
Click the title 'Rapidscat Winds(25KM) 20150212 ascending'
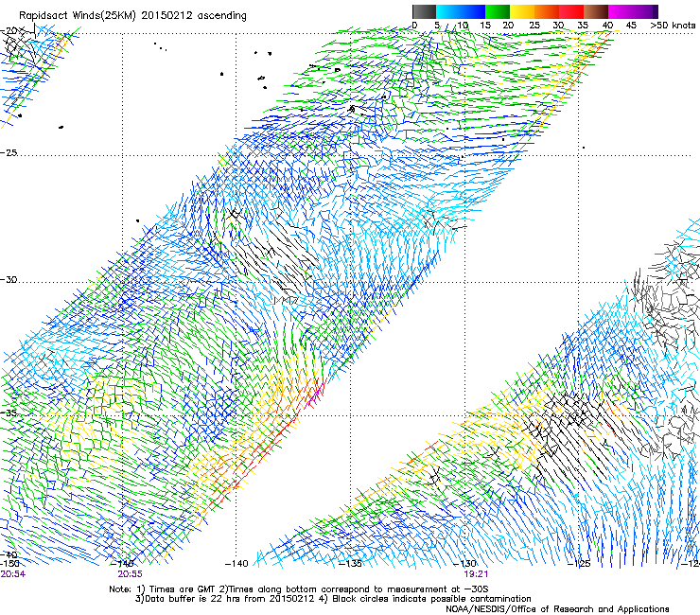tap(132, 16)
